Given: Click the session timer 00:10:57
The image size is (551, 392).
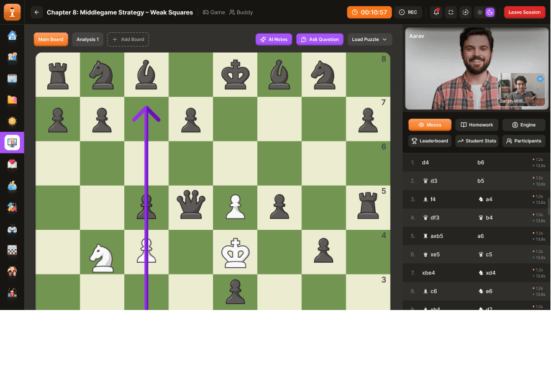Looking at the screenshot, I should coord(370,12).
